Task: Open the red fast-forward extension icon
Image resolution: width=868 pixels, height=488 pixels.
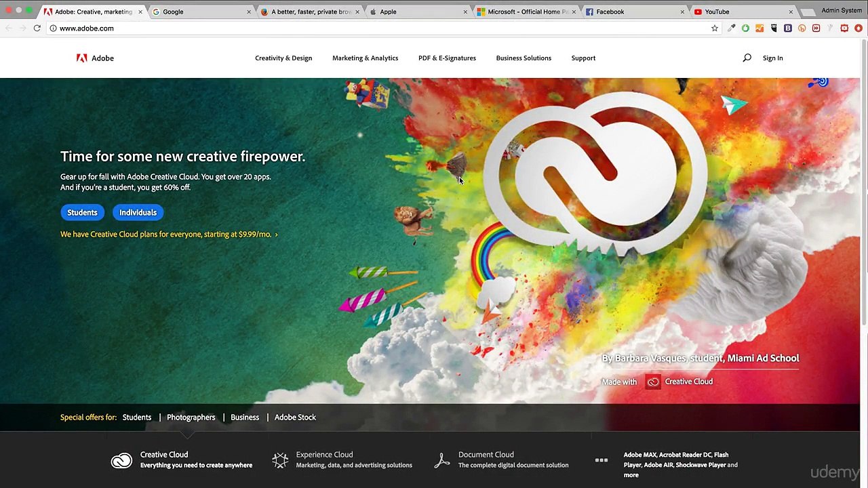Action: click(x=816, y=28)
